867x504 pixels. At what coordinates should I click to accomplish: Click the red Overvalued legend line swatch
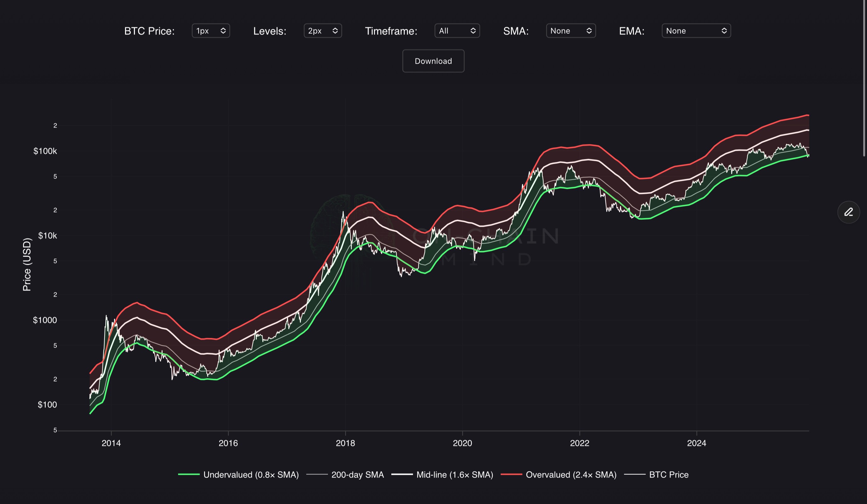pyautogui.click(x=511, y=474)
